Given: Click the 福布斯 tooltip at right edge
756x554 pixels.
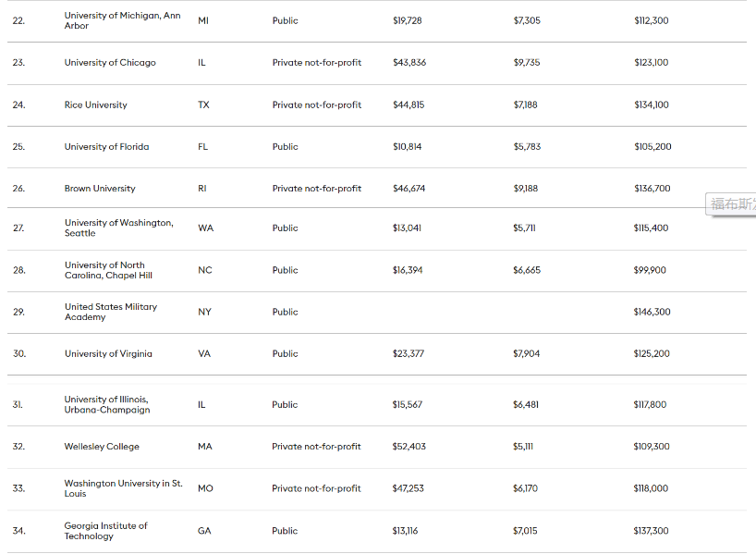Looking at the screenshot, I should [x=732, y=204].
